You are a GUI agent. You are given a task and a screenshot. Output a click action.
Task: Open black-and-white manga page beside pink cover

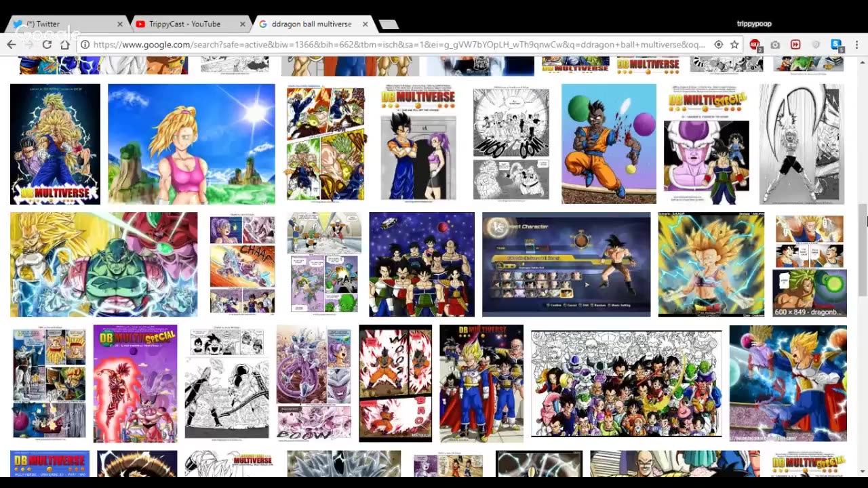point(227,384)
